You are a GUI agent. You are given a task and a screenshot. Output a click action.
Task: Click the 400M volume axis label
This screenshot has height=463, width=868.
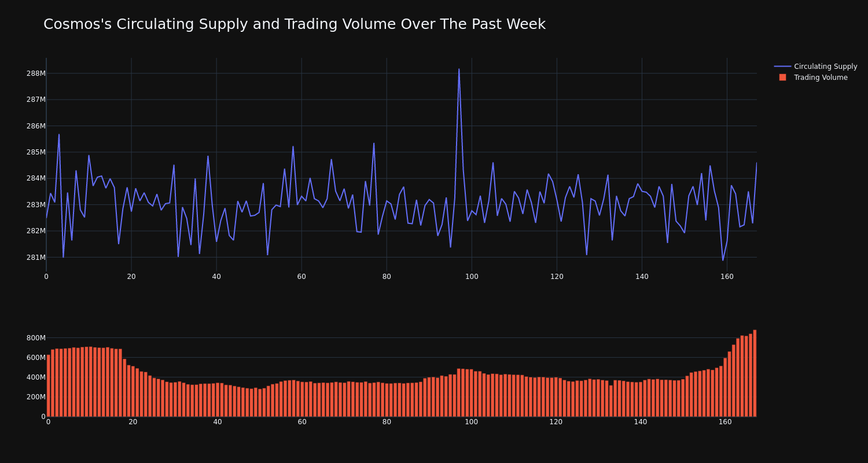pos(36,377)
